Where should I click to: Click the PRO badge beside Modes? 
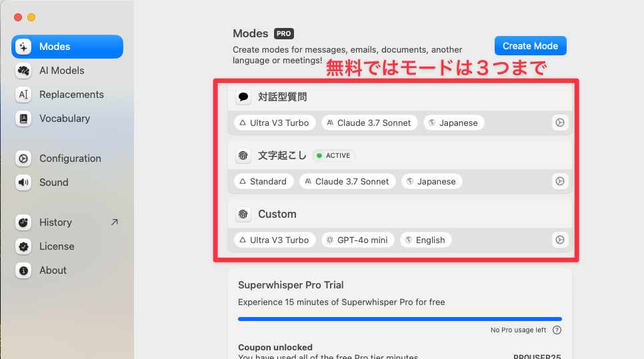point(284,34)
